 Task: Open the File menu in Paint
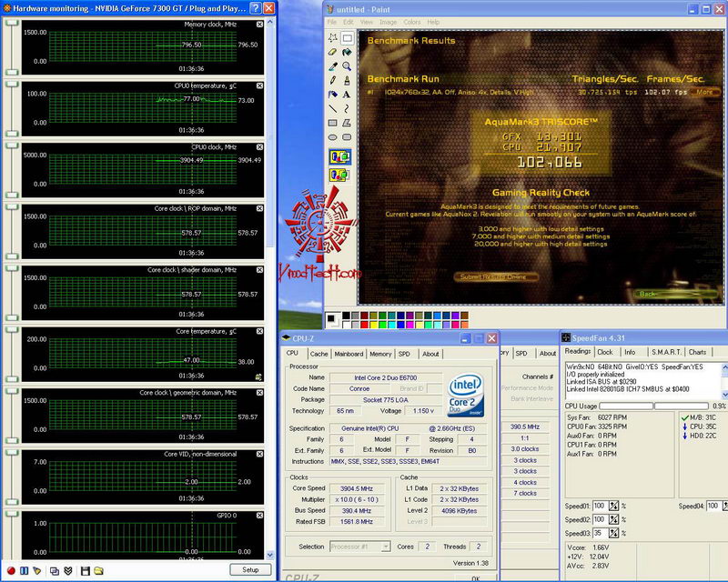point(332,22)
